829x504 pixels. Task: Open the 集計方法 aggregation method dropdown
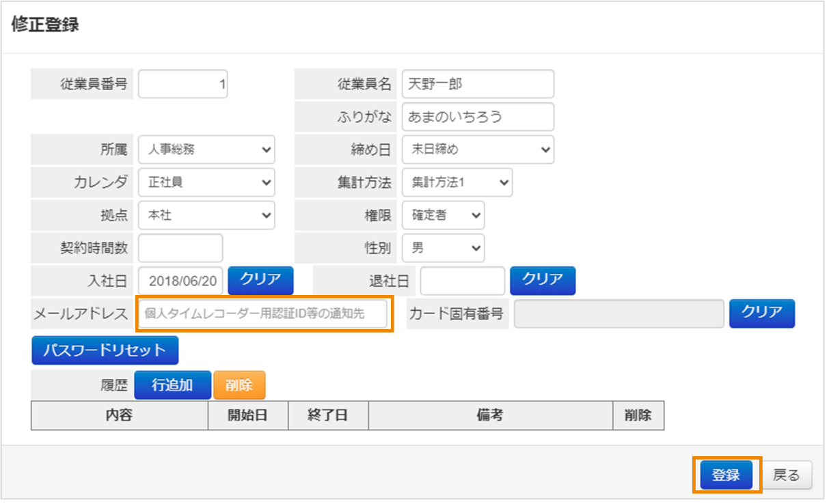tap(456, 182)
